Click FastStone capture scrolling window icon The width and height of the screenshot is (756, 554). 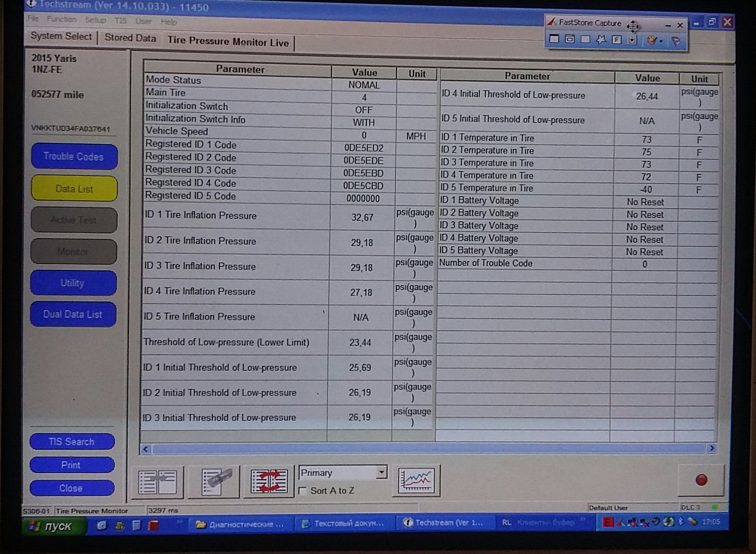632,40
